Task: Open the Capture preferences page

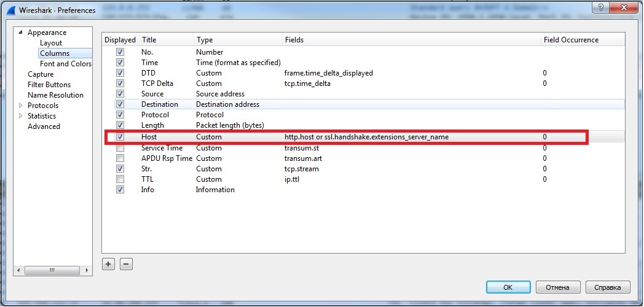Action: pyautogui.click(x=41, y=74)
